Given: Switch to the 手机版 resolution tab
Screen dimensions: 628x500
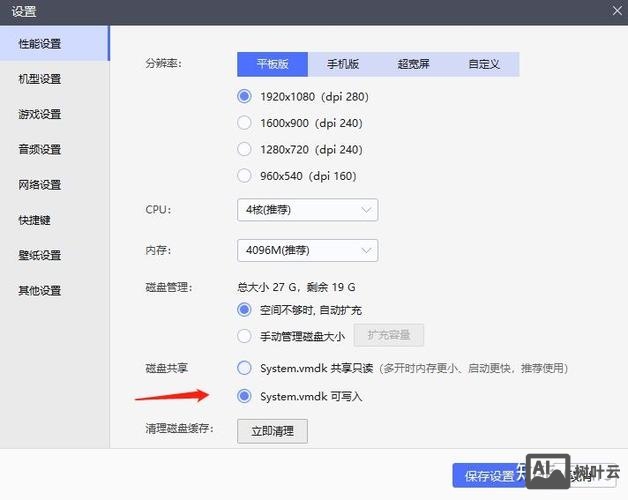Looking at the screenshot, I should click(x=343, y=64).
